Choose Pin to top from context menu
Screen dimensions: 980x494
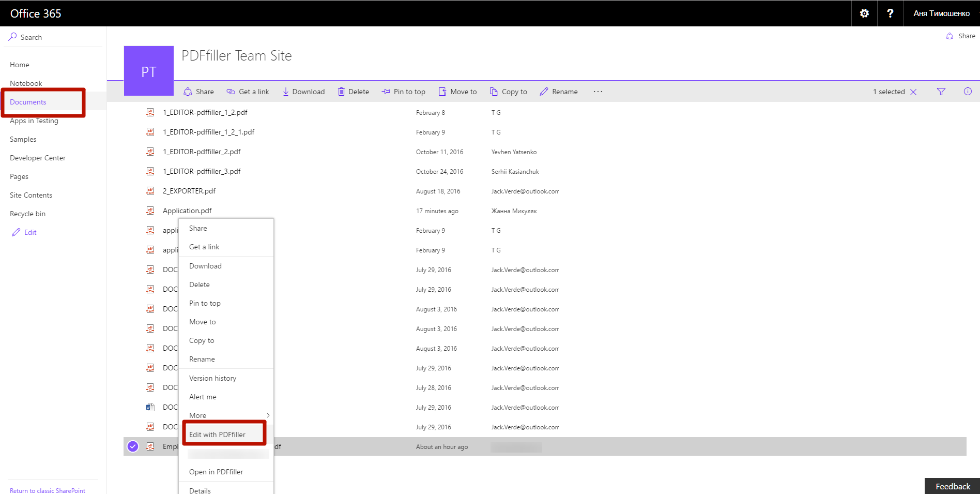pos(226,303)
